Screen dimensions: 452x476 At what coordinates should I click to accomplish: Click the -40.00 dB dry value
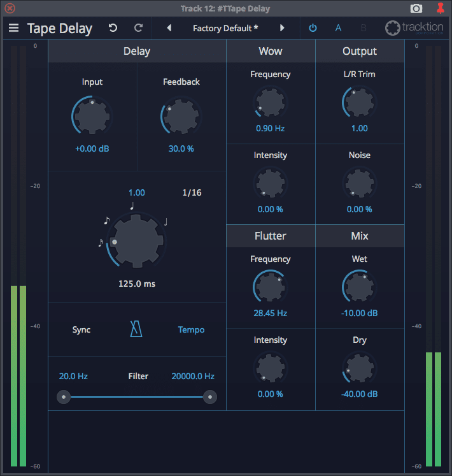pyautogui.click(x=360, y=394)
